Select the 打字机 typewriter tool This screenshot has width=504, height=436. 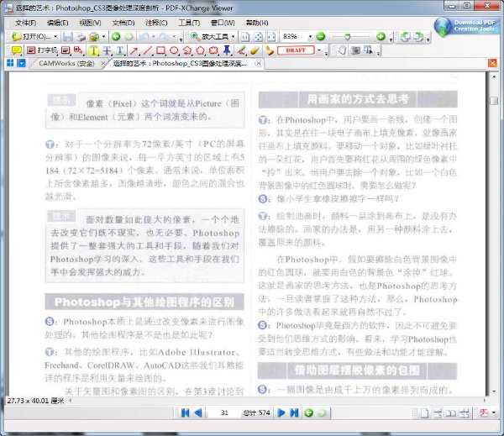42,50
